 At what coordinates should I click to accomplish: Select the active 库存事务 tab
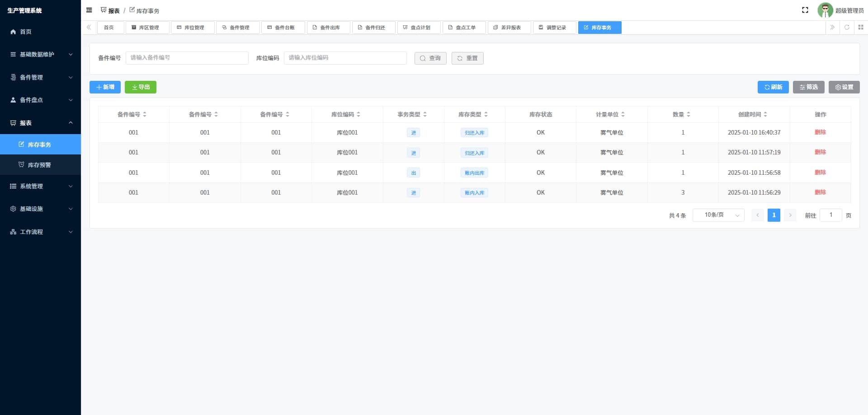pyautogui.click(x=599, y=28)
